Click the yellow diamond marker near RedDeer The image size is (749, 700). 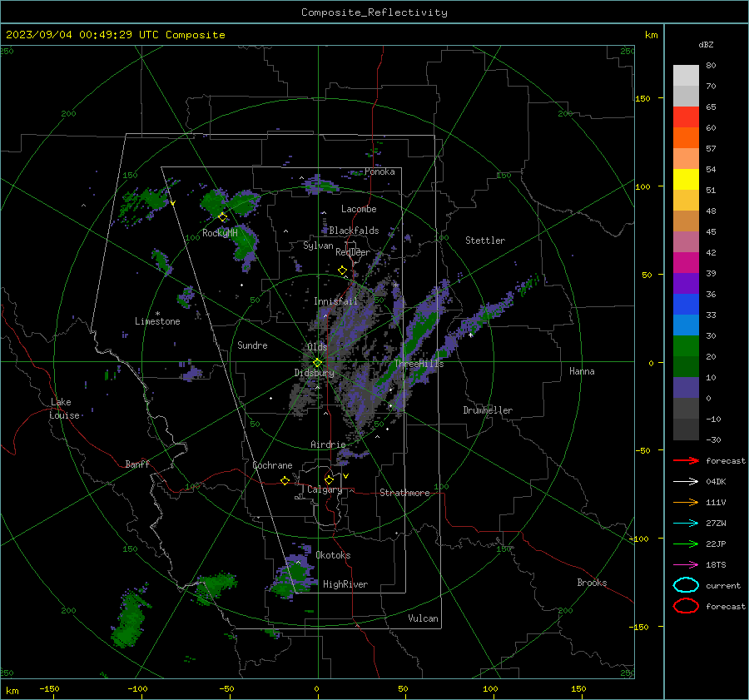342,271
